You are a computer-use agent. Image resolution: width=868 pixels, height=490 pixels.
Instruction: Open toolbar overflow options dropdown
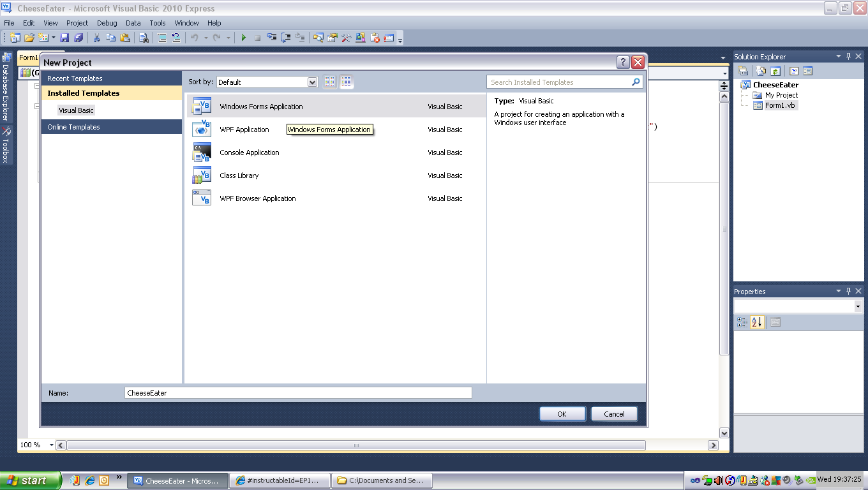(400, 40)
